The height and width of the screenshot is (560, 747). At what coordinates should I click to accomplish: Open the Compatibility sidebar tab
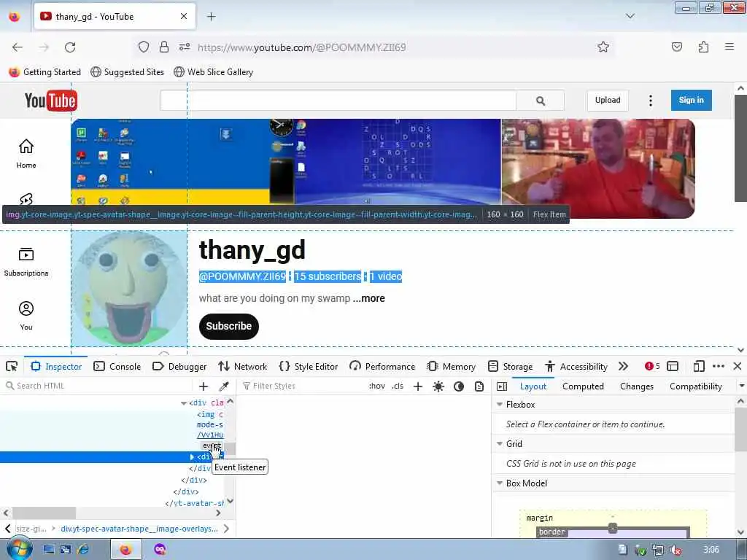click(695, 386)
